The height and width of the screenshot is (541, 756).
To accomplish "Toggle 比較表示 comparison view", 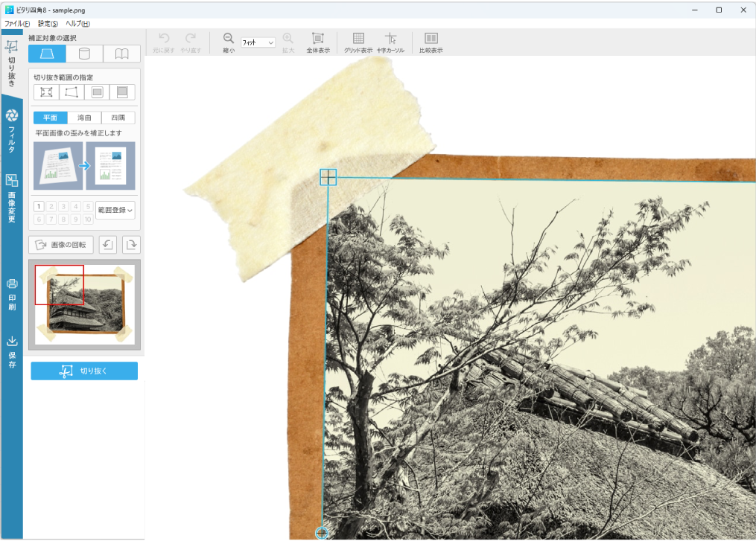I will click(x=431, y=39).
